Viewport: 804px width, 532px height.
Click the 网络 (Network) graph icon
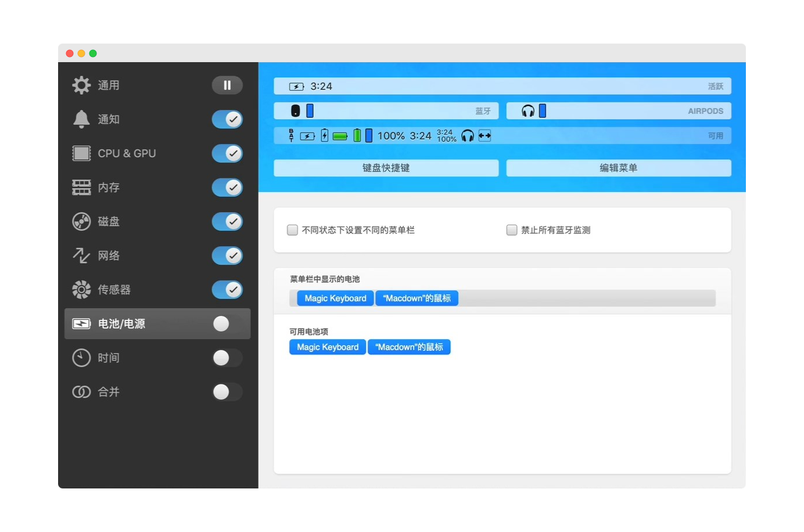(81, 256)
